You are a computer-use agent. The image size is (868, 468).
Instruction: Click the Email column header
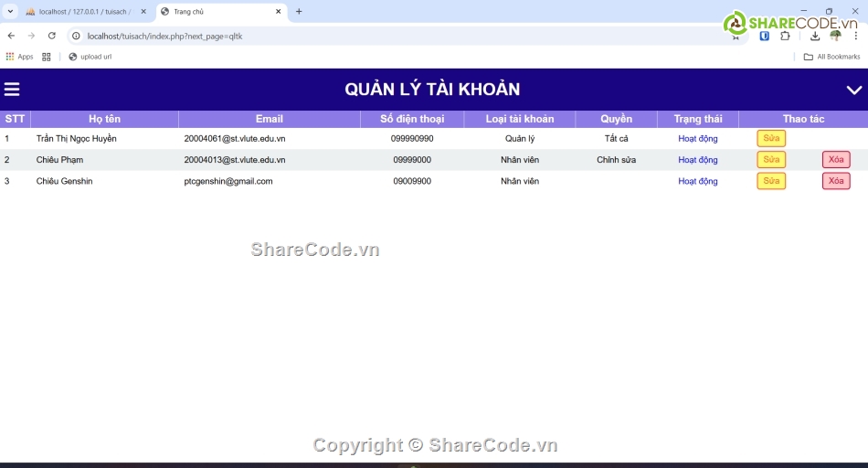(269, 119)
